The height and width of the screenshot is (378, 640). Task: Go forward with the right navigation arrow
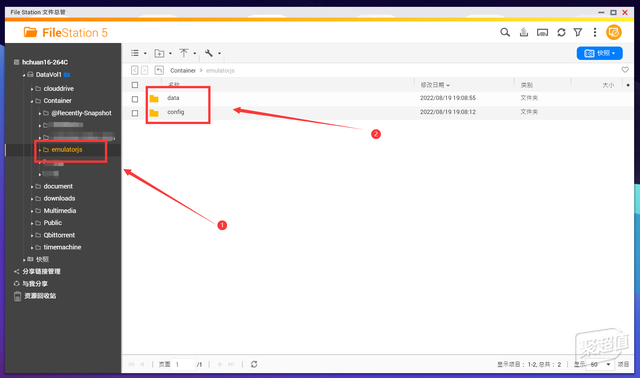[144, 70]
